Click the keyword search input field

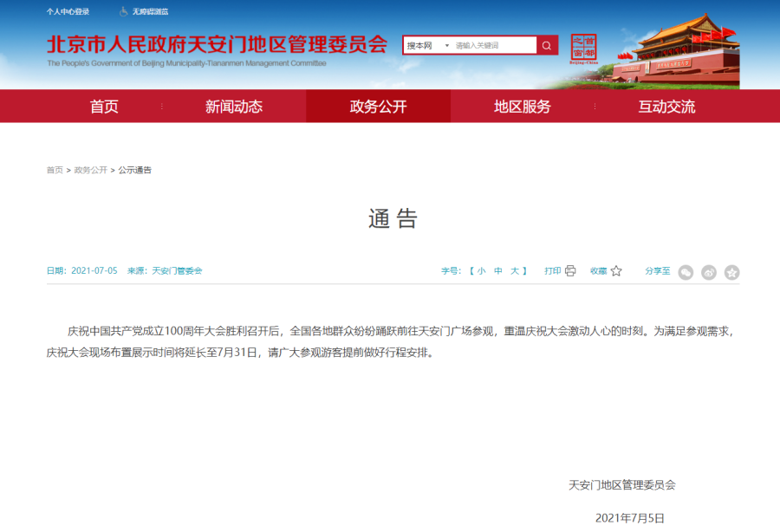494,46
